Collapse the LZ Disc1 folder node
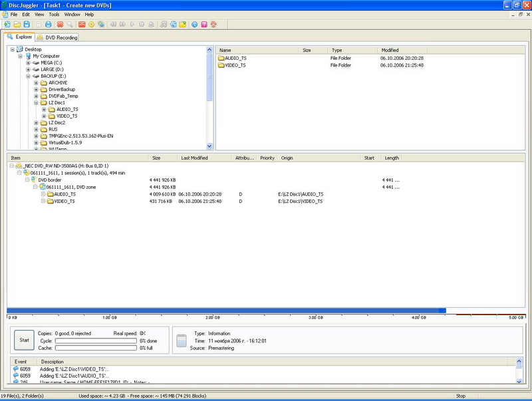This screenshot has width=532, height=401. tap(36, 103)
